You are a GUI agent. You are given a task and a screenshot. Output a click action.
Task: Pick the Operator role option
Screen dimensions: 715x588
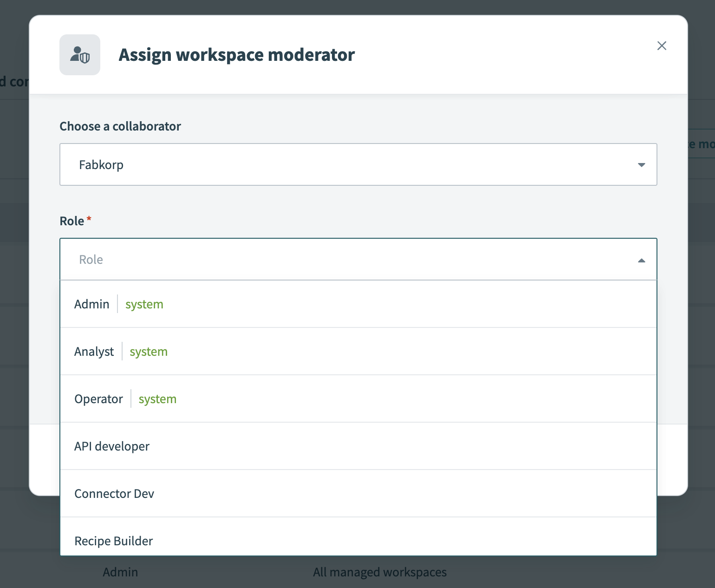click(98, 399)
